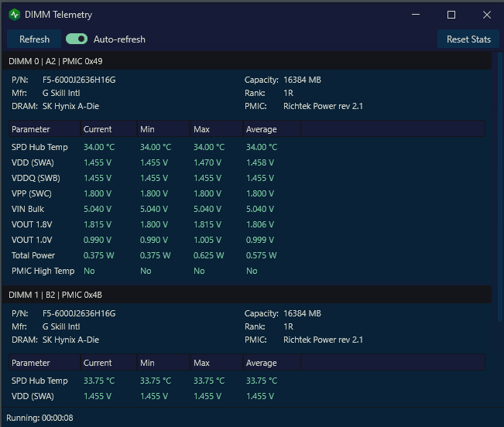Click the Parameter column header for DIMM 0
Screen dimensions: 504x427
[44, 129]
